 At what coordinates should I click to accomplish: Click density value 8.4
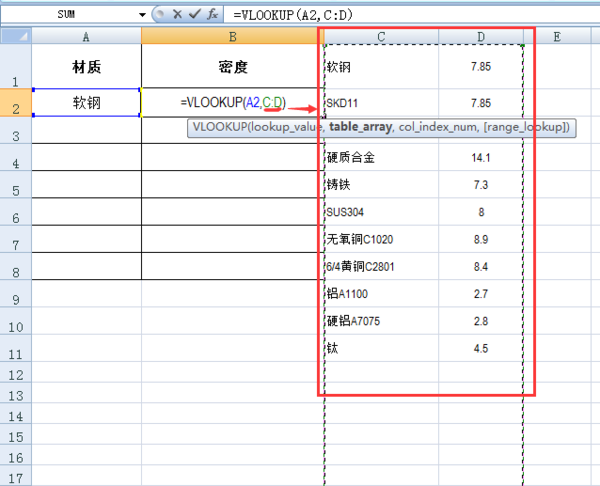pos(481,266)
